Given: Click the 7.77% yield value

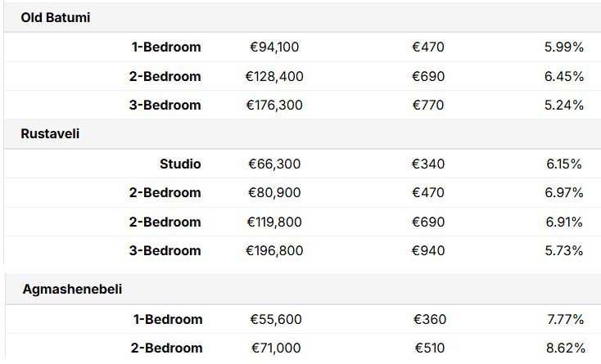Looking at the screenshot, I should [565, 319].
